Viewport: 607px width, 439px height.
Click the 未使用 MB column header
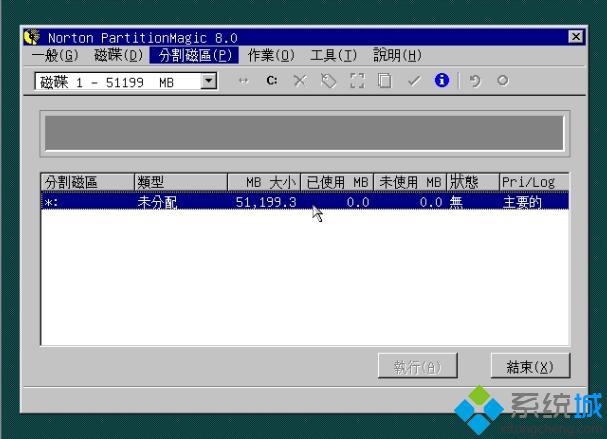(x=410, y=182)
